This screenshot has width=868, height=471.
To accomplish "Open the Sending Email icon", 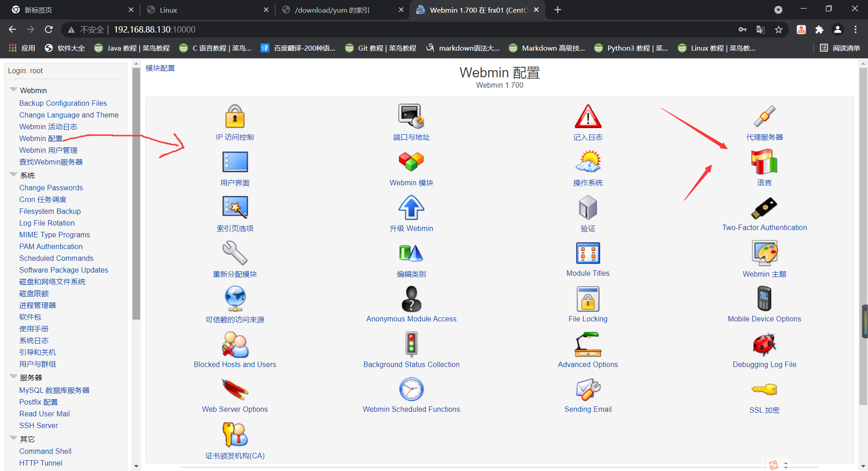I will (588, 389).
